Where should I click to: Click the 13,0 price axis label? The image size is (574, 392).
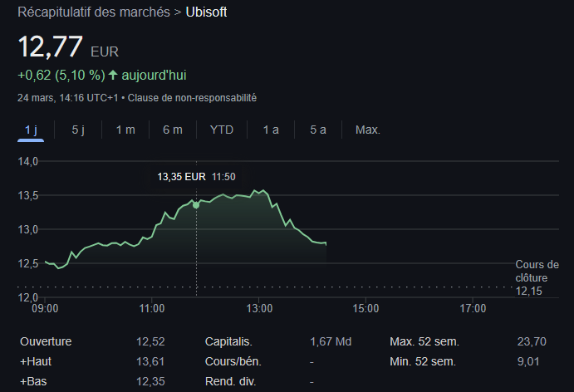(27, 229)
